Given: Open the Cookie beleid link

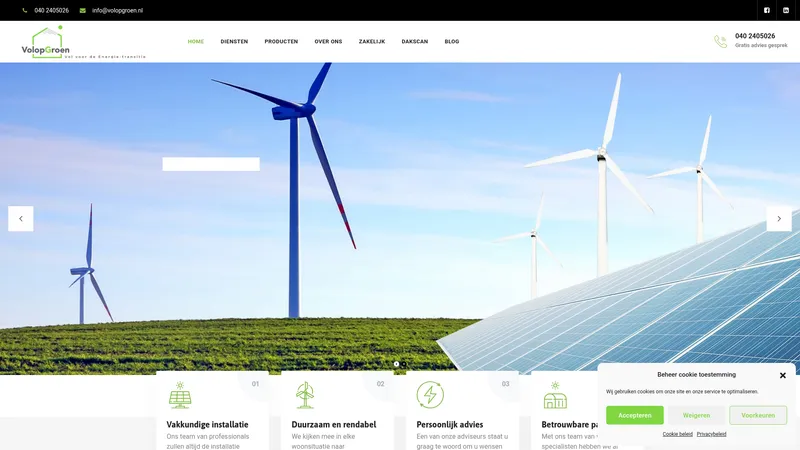Looking at the screenshot, I should [x=678, y=434].
